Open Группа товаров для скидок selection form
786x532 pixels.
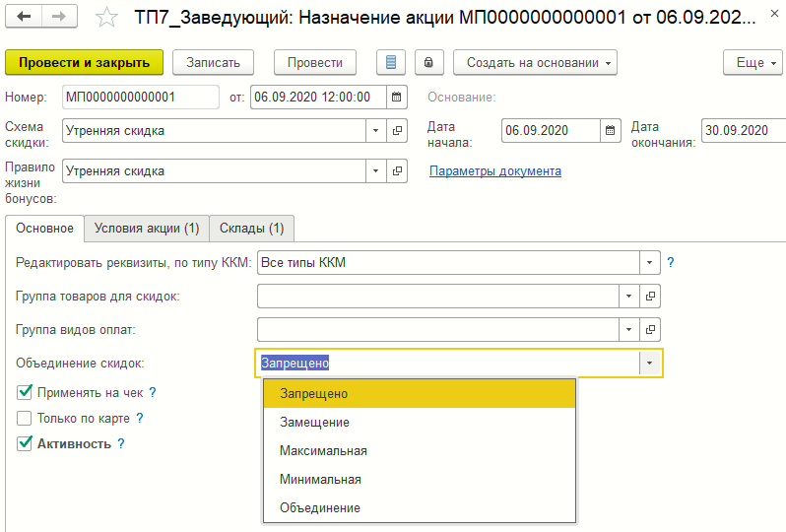(650, 296)
